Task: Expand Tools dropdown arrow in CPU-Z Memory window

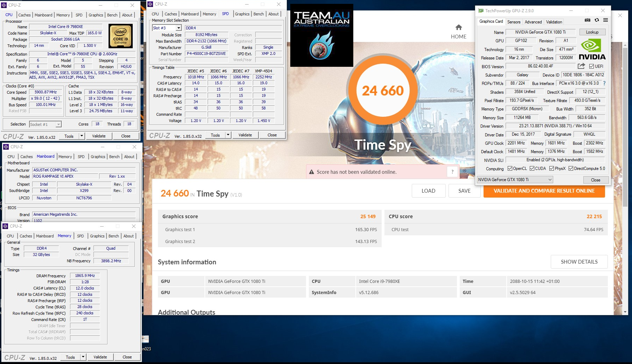Action: (x=83, y=357)
